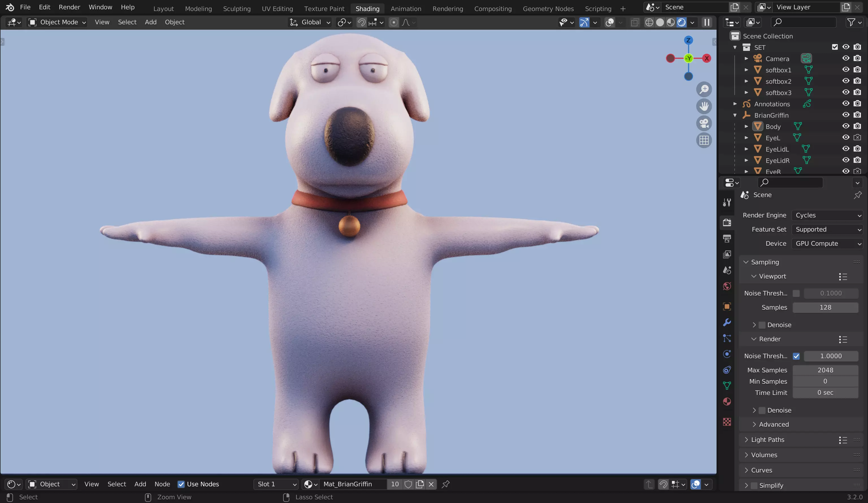Select material preview shading icon
The height and width of the screenshot is (503, 868).
670,22
